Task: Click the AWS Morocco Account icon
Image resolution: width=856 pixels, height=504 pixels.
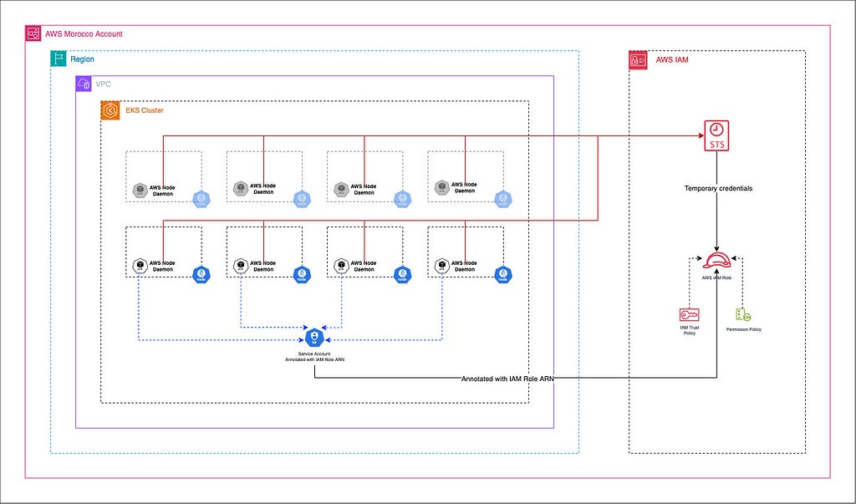Action: [x=33, y=33]
